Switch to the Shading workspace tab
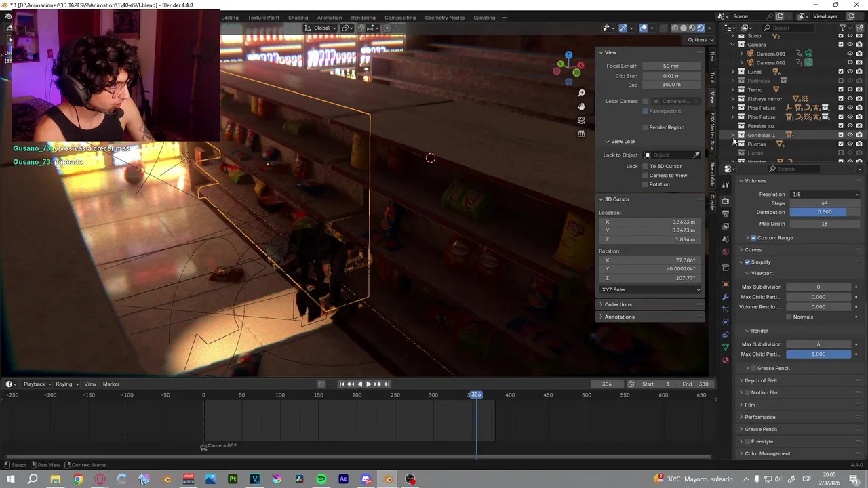Image resolution: width=868 pixels, height=488 pixels. click(298, 18)
